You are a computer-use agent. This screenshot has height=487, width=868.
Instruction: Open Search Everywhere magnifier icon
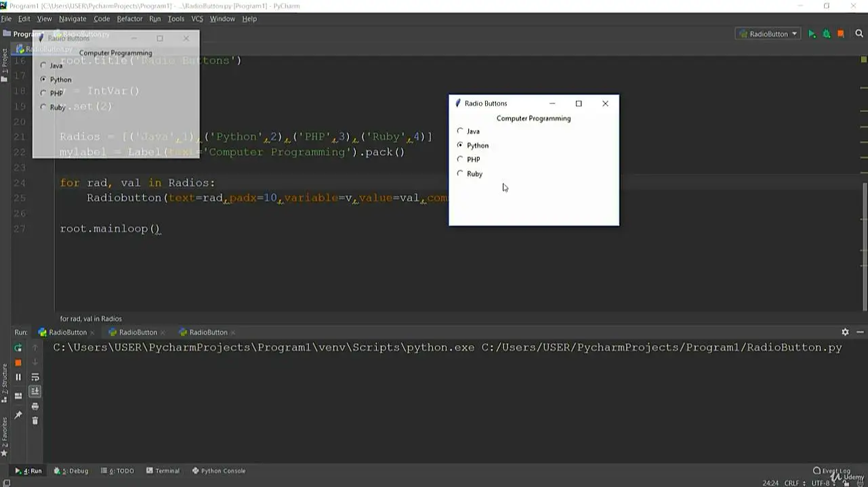click(x=859, y=34)
